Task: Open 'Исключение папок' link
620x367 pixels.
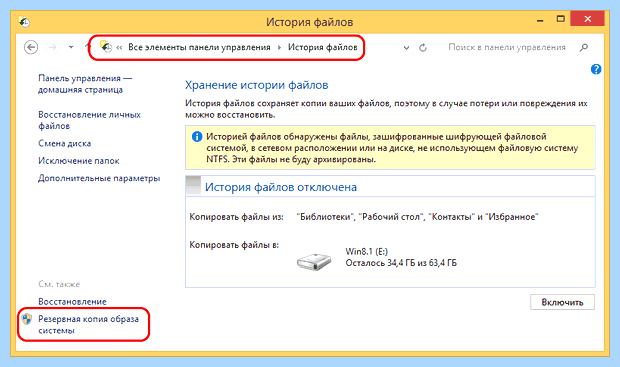Action: [79, 161]
